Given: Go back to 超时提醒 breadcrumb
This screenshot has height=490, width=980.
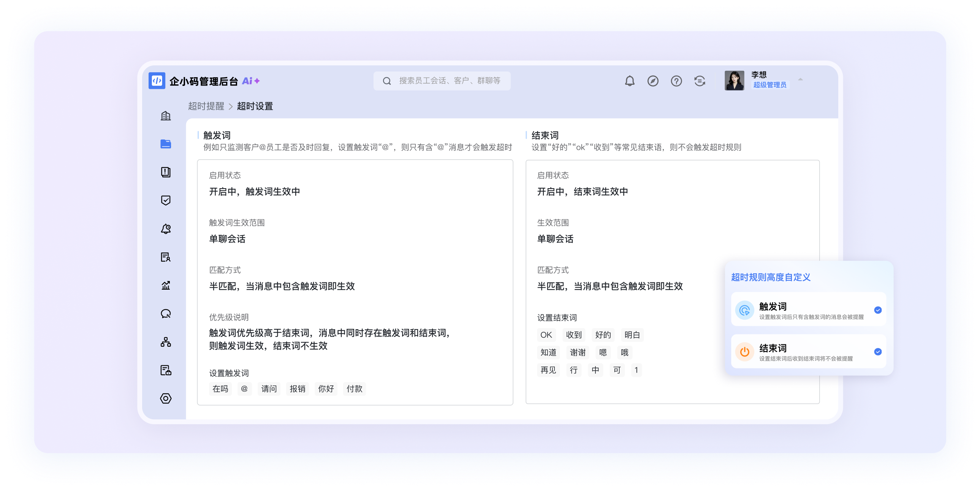Looking at the screenshot, I should 206,106.
